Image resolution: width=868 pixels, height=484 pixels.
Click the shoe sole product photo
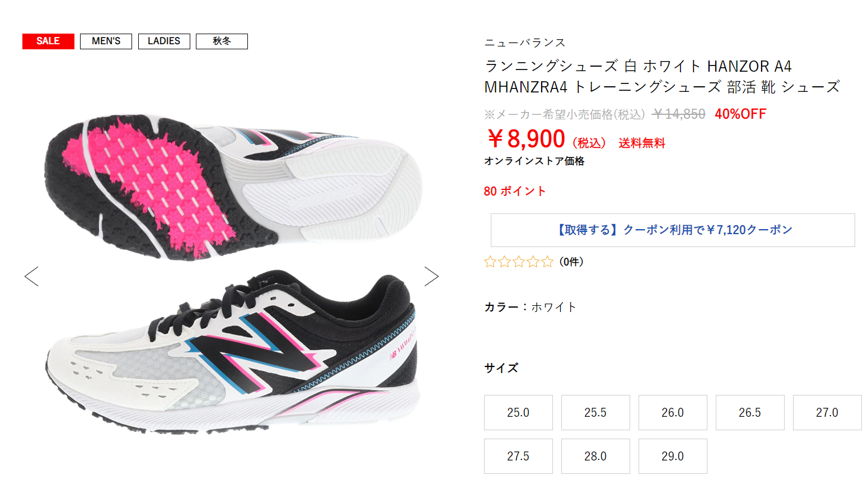(233, 188)
